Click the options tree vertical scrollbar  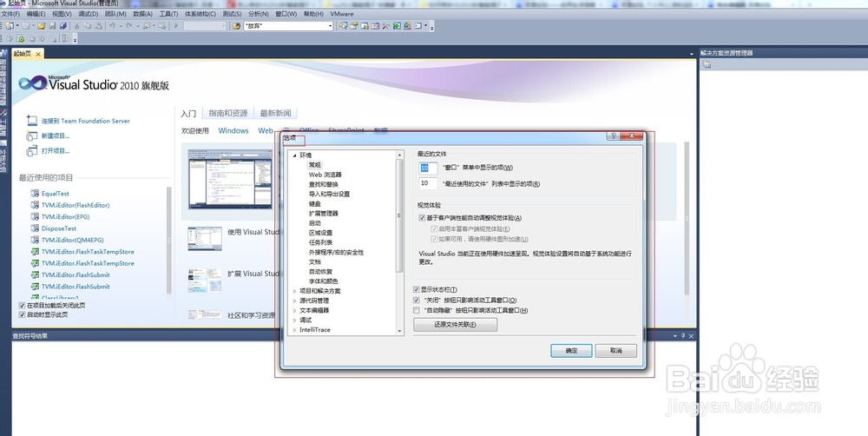(x=399, y=242)
